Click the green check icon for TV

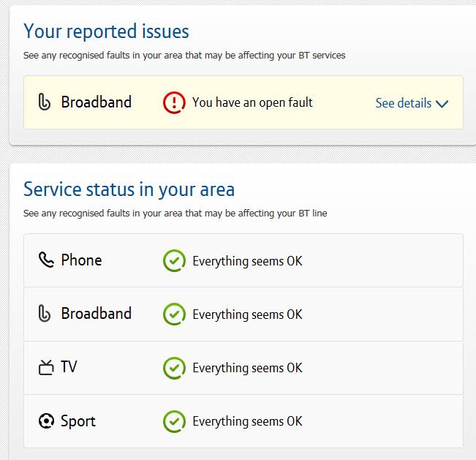[x=174, y=368]
